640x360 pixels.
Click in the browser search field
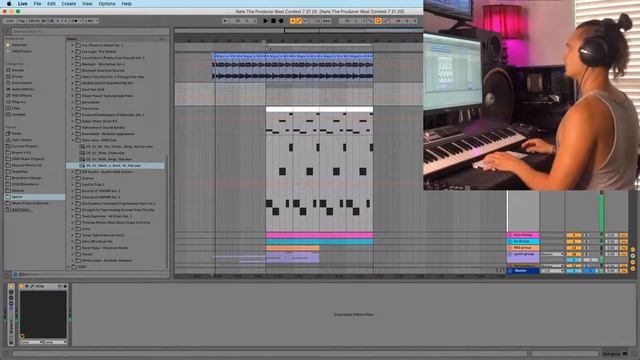pyautogui.click(x=90, y=31)
